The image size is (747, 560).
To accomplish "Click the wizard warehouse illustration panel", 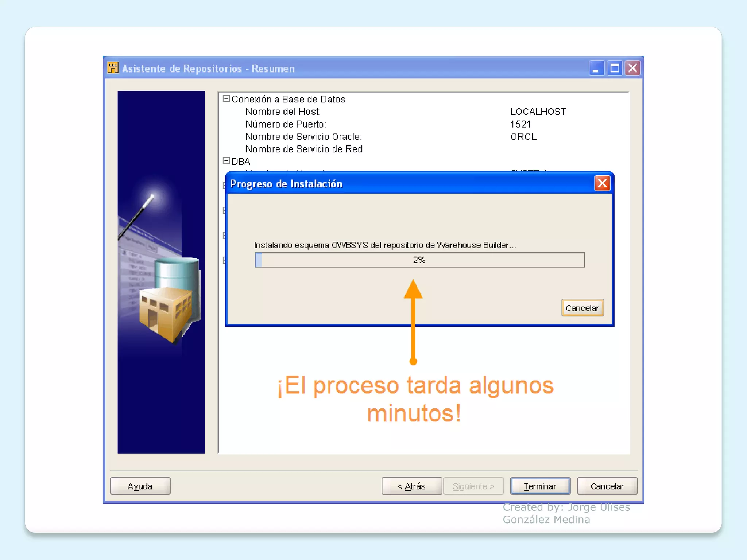I will tap(161, 272).
